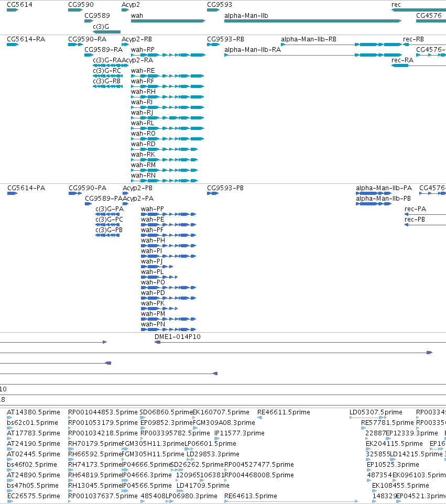446x504 pixels.
Task: Open transcript CG9589-RA
Action: coord(104,50)
